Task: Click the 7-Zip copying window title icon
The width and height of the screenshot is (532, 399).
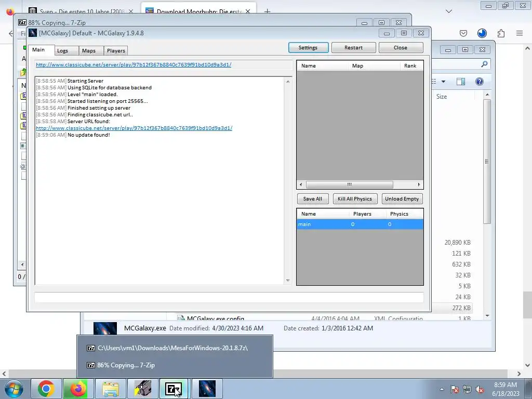Action: tap(22, 22)
